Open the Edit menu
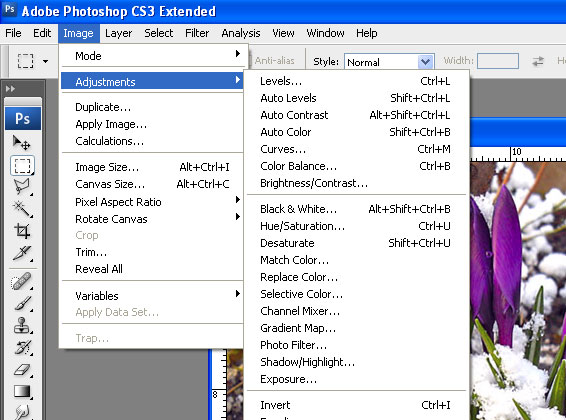 tap(42, 33)
